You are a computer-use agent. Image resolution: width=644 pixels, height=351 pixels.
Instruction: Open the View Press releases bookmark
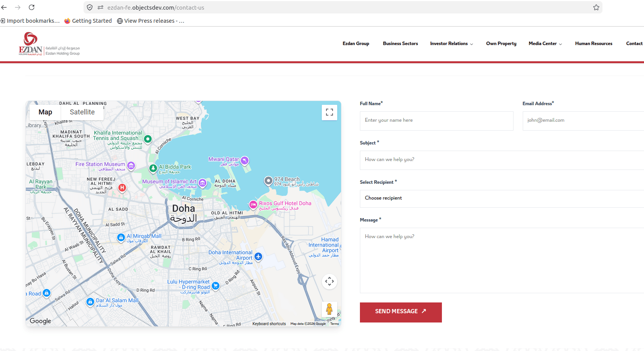coord(151,21)
